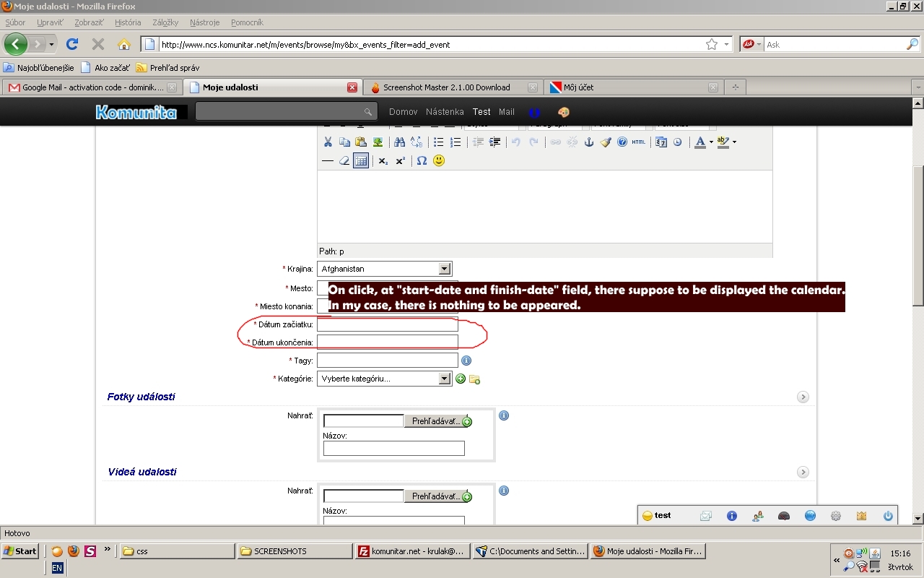Viewport: 924px width, 578px height.
Task: Click the first Prehľadávať browse button
Action: click(x=436, y=421)
